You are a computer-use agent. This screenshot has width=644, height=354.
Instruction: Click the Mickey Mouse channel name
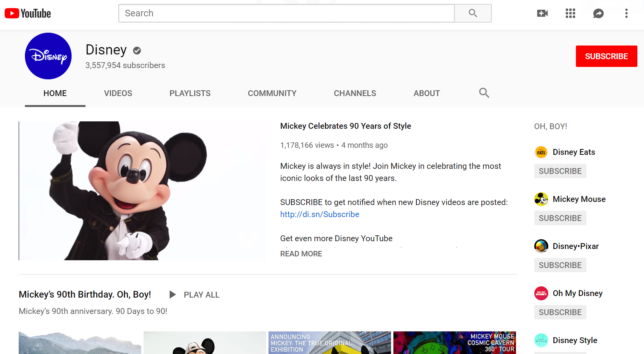tap(579, 199)
